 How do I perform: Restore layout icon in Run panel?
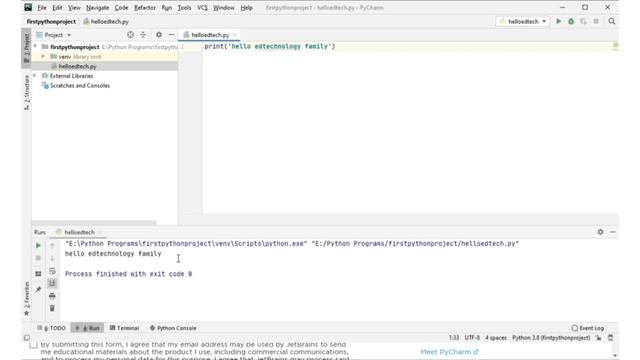(38, 273)
